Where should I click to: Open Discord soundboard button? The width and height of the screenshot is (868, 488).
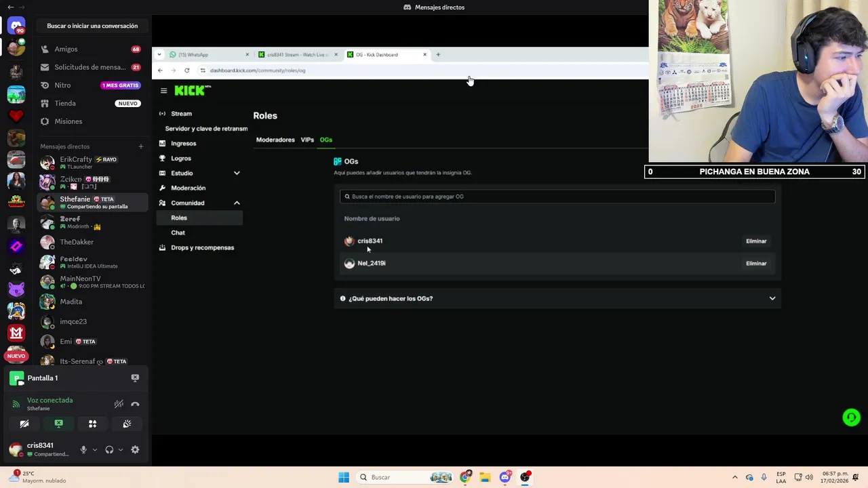pos(127,424)
